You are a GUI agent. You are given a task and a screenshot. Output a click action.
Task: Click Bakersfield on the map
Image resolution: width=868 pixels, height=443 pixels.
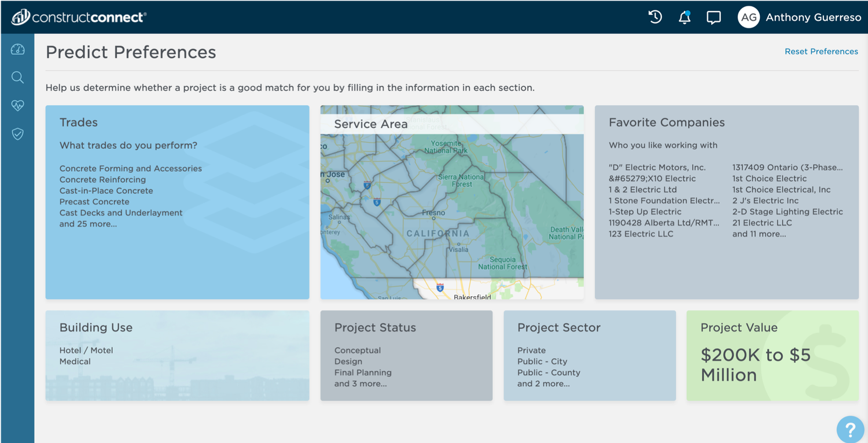pyautogui.click(x=472, y=297)
